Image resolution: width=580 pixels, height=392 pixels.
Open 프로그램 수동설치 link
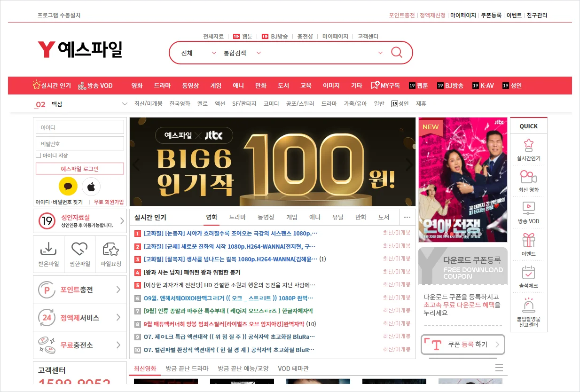pyautogui.click(x=59, y=15)
